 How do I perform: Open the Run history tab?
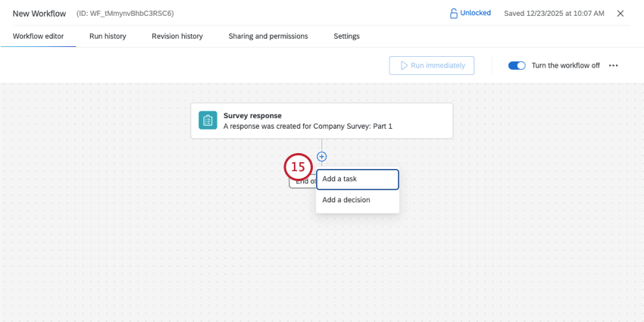coord(108,36)
